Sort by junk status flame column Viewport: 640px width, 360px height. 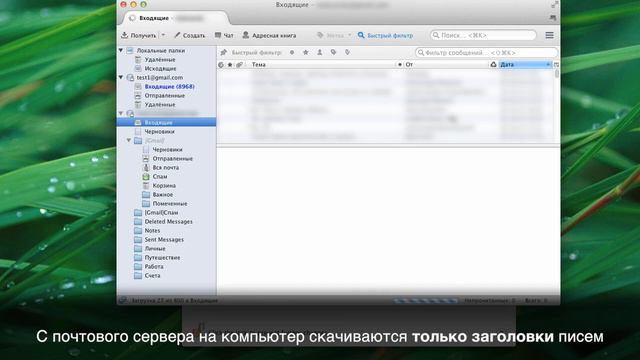(493, 64)
